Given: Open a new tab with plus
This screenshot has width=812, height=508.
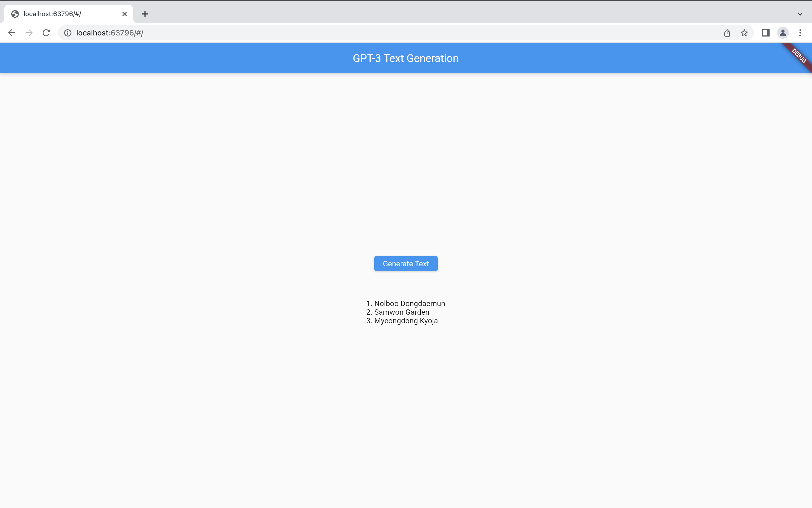Looking at the screenshot, I should click(145, 14).
